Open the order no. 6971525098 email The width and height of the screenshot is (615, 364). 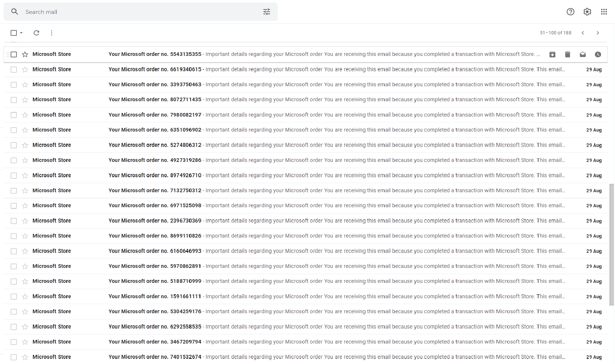pos(305,206)
